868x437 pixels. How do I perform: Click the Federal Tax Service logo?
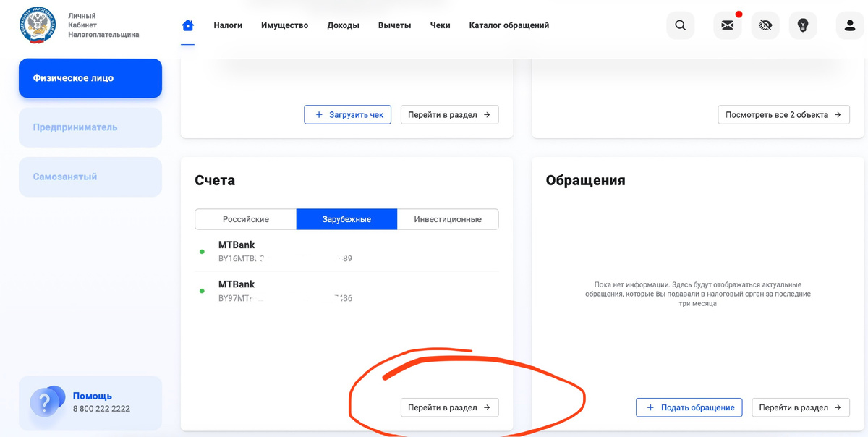(37, 25)
